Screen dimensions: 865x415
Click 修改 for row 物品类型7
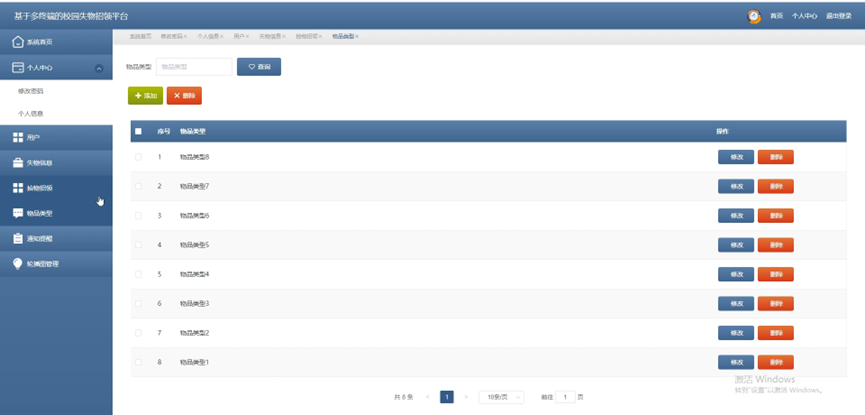point(736,187)
